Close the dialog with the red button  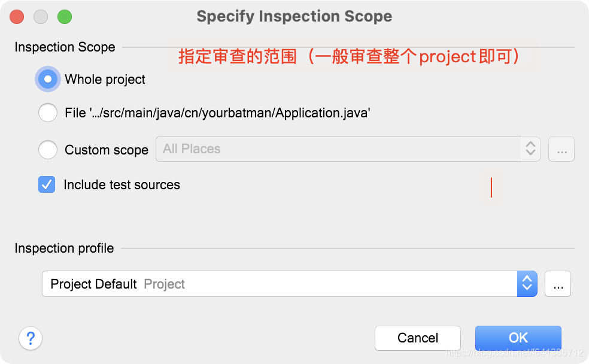[17, 17]
